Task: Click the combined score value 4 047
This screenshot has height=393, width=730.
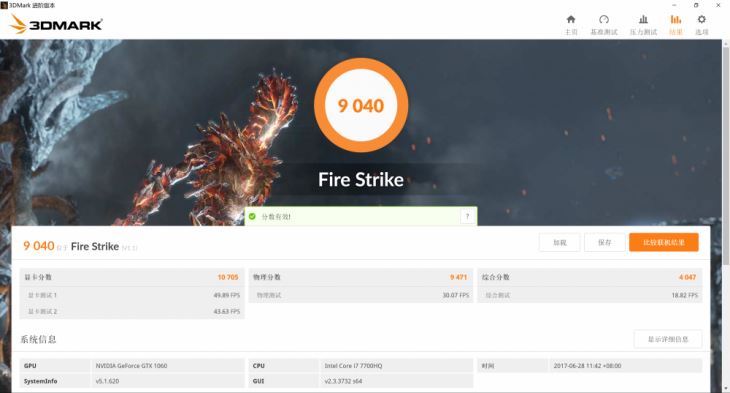Action: tap(687, 277)
